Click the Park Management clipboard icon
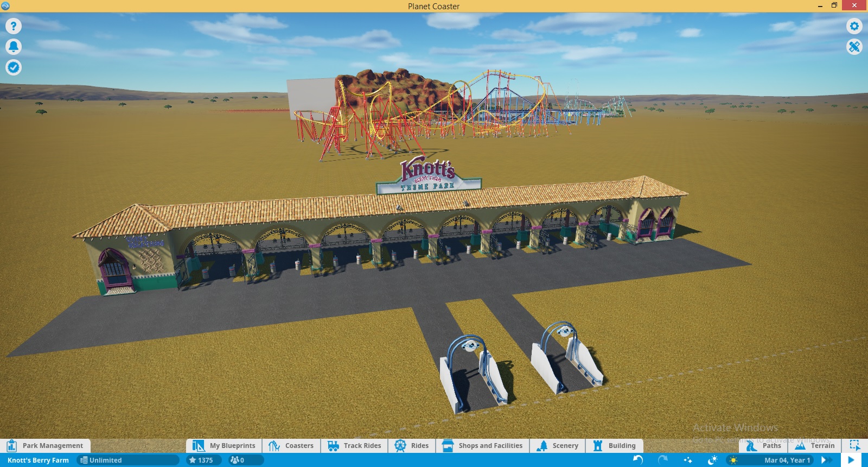The width and height of the screenshot is (868, 467). (12, 446)
